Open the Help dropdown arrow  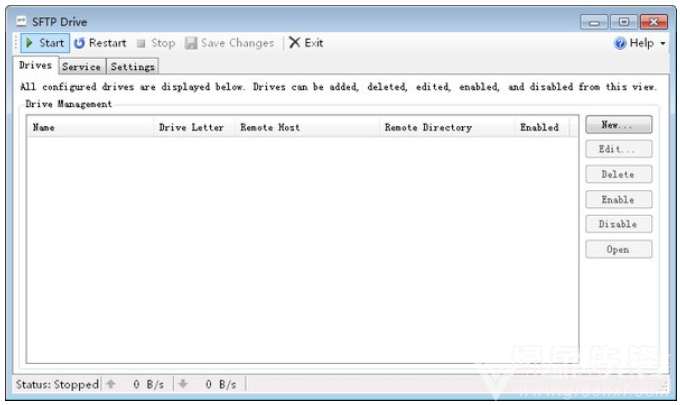pyautogui.click(x=663, y=43)
